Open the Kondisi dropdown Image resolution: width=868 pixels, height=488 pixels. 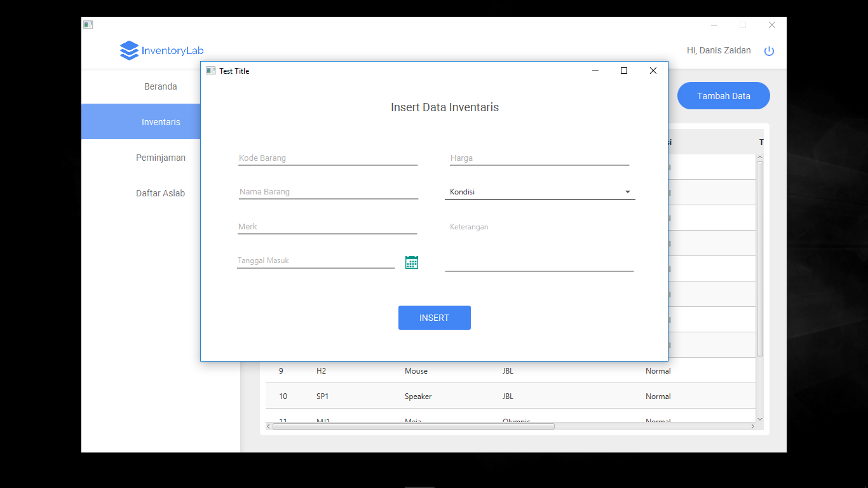540,191
